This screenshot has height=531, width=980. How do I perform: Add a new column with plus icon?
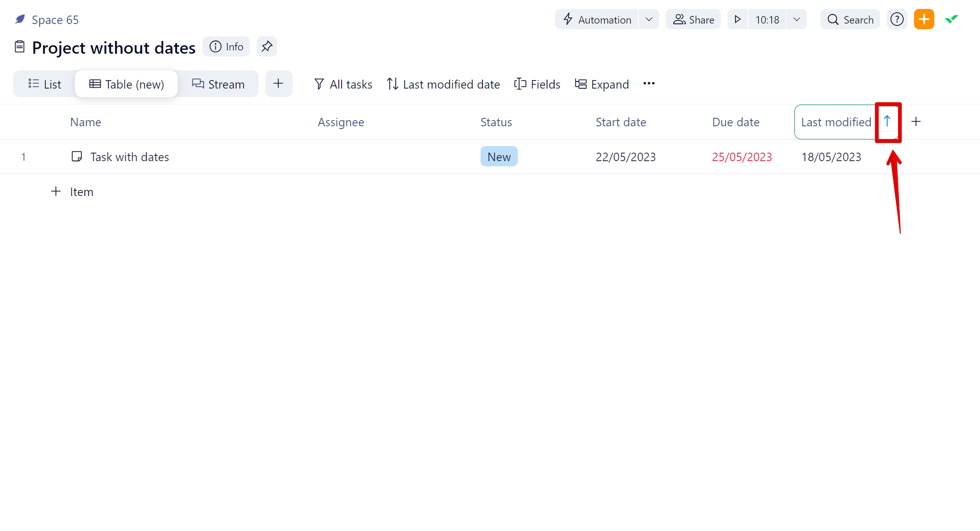[x=916, y=122]
